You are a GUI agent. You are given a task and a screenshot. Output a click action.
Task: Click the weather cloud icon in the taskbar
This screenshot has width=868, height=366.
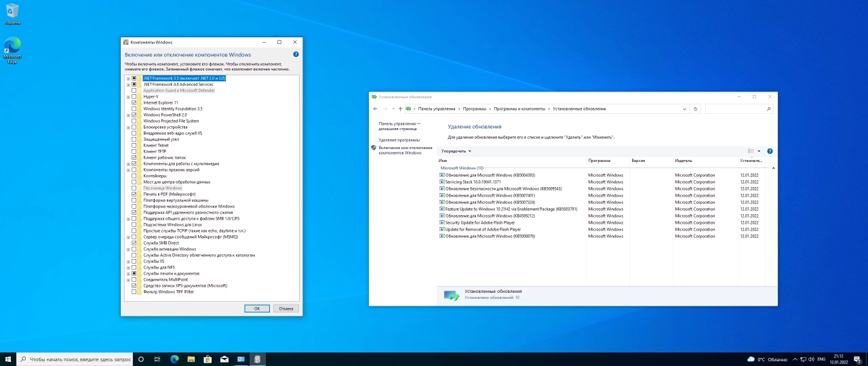click(751, 359)
